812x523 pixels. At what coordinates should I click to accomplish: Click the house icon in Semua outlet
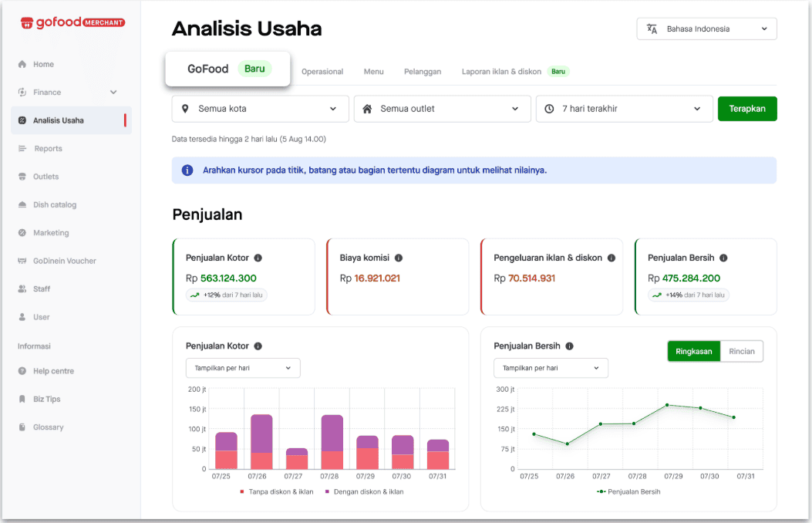pyautogui.click(x=367, y=109)
